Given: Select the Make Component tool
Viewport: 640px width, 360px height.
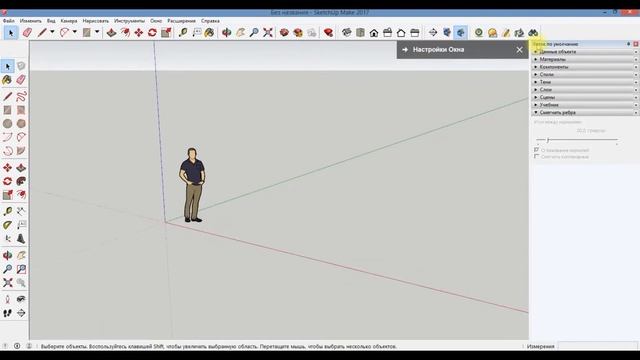Looking at the screenshot, I should click(21, 66).
